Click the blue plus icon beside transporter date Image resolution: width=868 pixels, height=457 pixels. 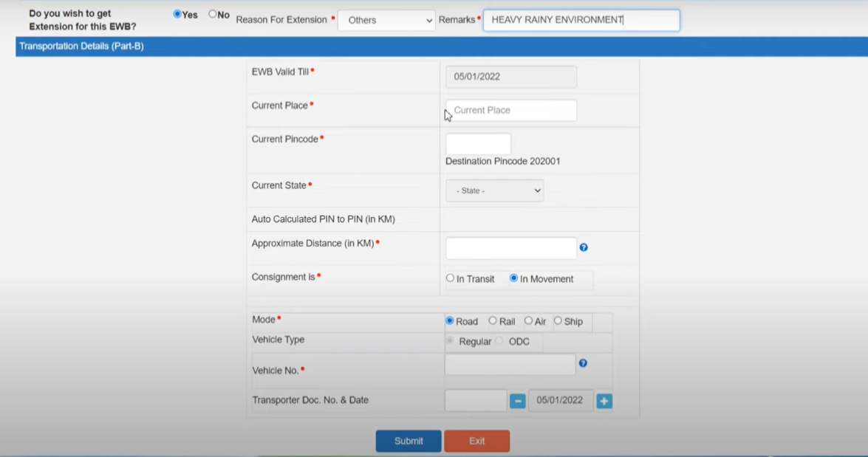[604, 401]
